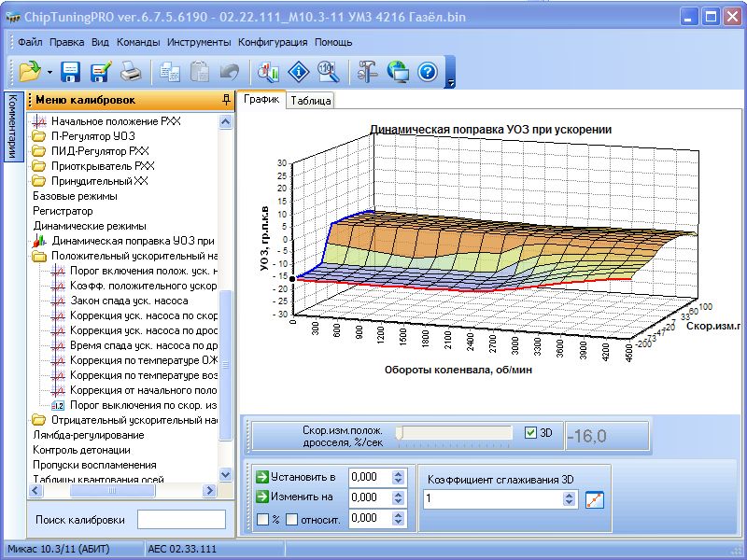Viewport: 747px width, 560px height.
Task: Click the open file folder icon
Action: pyautogui.click(x=30, y=71)
